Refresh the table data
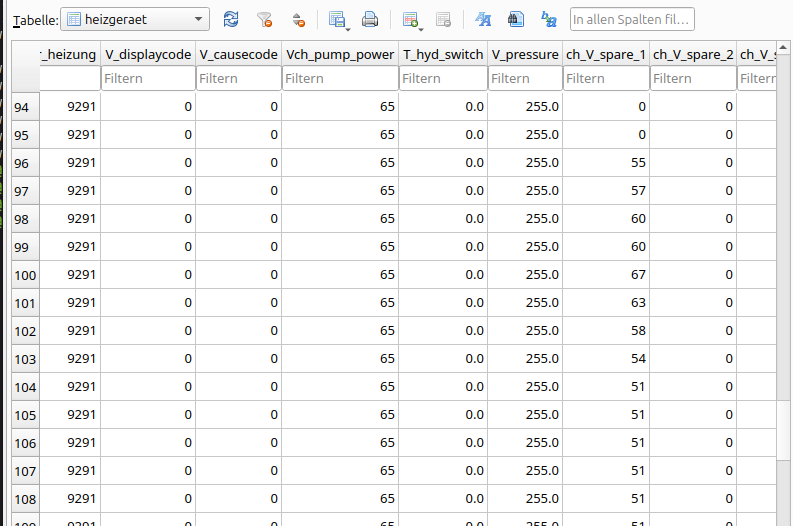793x526 pixels. [231, 19]
